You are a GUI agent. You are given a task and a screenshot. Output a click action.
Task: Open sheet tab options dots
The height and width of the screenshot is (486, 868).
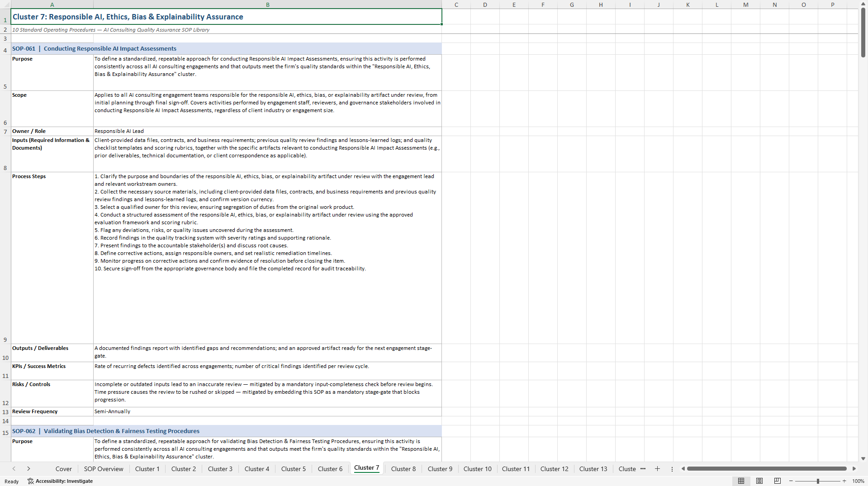pyautogui.click(x=672, y=469)
